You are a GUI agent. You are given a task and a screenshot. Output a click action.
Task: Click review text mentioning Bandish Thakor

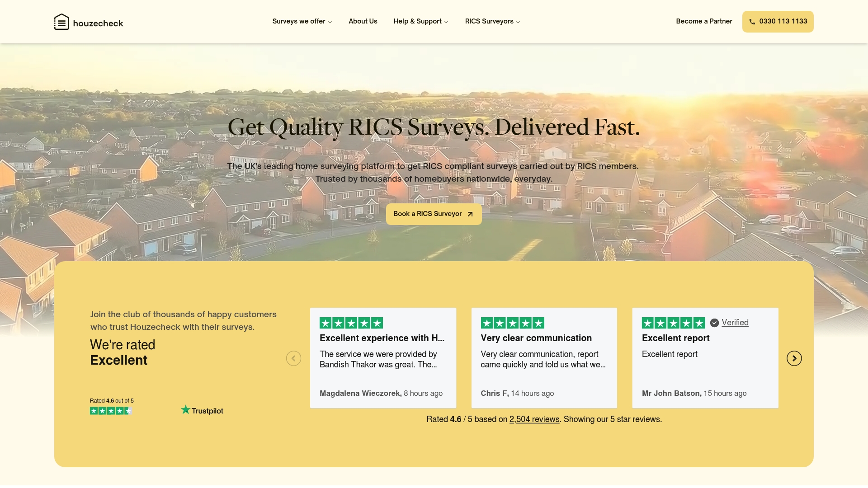tap(378, 359)
